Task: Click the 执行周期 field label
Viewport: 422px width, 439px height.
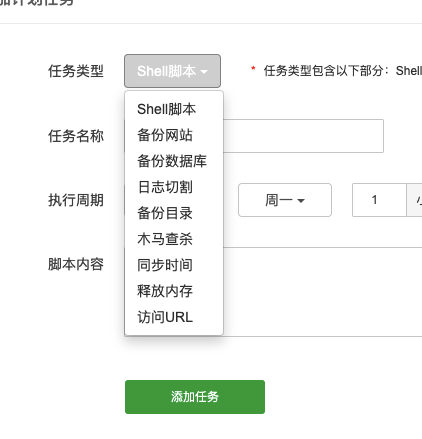Action: (x=76, y=200)
